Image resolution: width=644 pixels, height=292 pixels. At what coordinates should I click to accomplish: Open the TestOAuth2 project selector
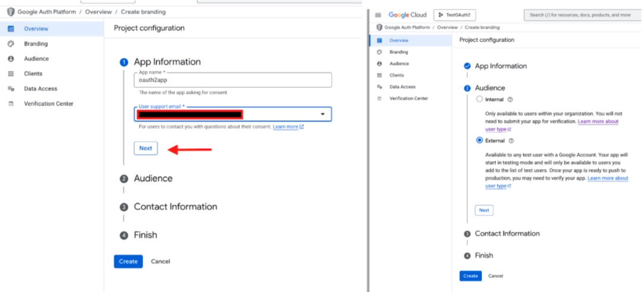[x=455, y=15]
